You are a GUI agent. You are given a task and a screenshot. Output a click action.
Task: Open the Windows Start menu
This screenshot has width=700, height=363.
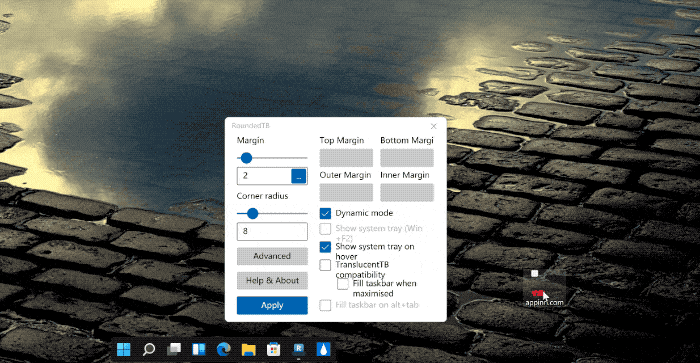click(x=124, y=349)
